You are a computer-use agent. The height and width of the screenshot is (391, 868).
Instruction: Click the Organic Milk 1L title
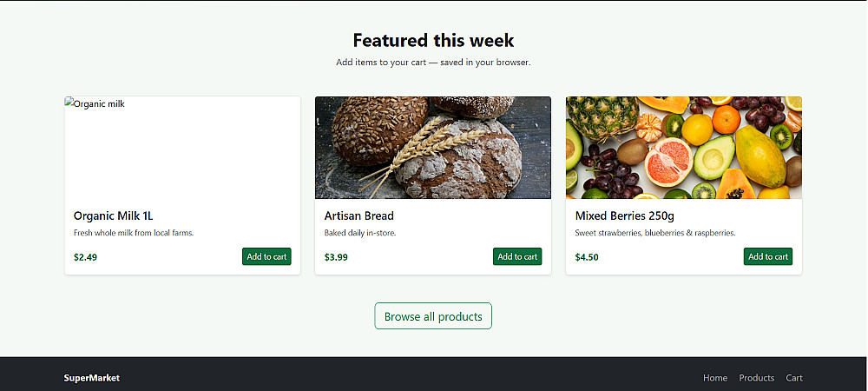pyautogui.click(x=113, y=215)
